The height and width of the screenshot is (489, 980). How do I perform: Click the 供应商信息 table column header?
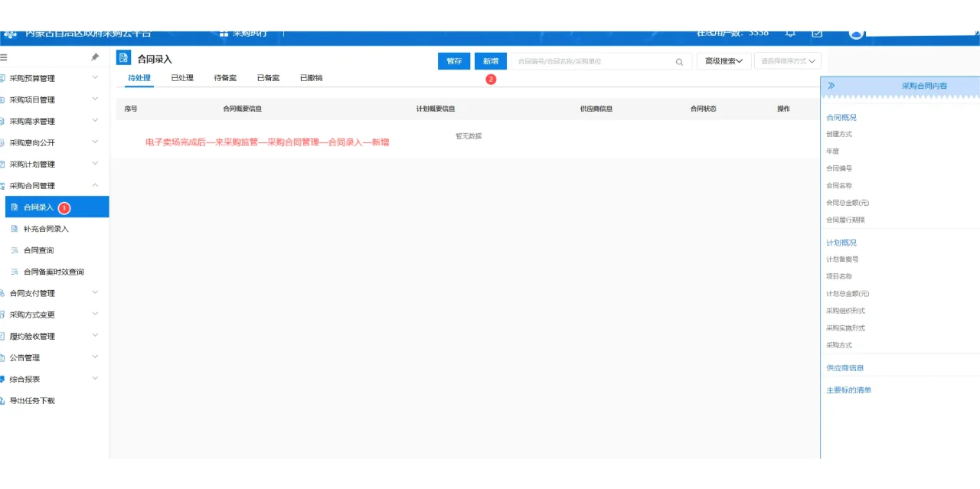click(x=596, y=109)
